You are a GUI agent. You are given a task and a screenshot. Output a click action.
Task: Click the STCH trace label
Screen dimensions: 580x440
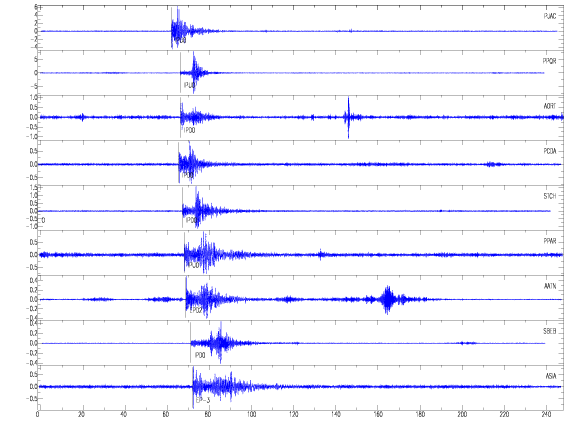point(550,196)
